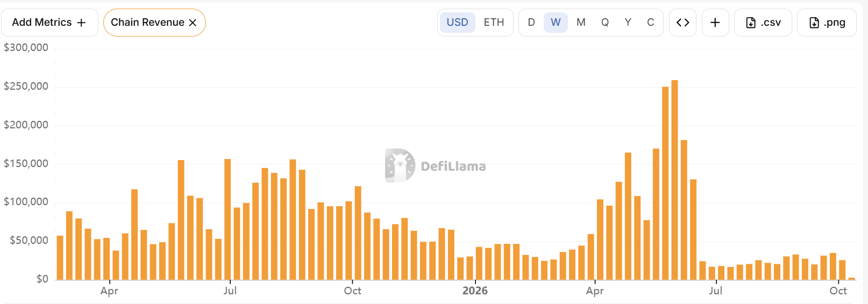This screenshot has width=868, height=304.
Task: Click the Oct label at chart's right end
Action: 838,291
